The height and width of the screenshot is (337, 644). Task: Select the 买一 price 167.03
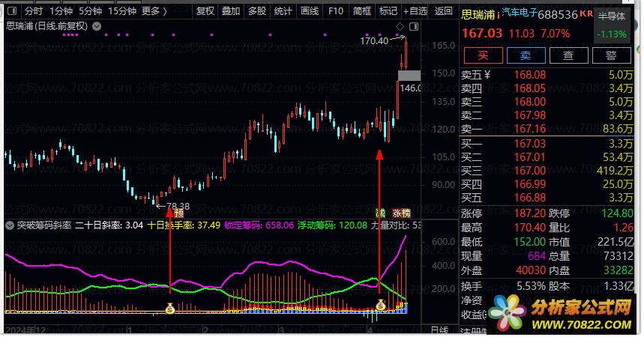tap(530, 144)
